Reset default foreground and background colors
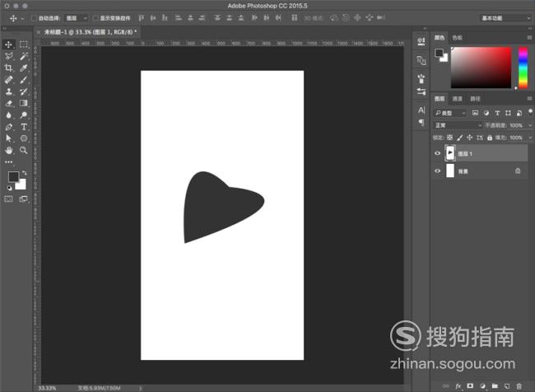Viewport: 535px width, 392px height. [10, 188]
